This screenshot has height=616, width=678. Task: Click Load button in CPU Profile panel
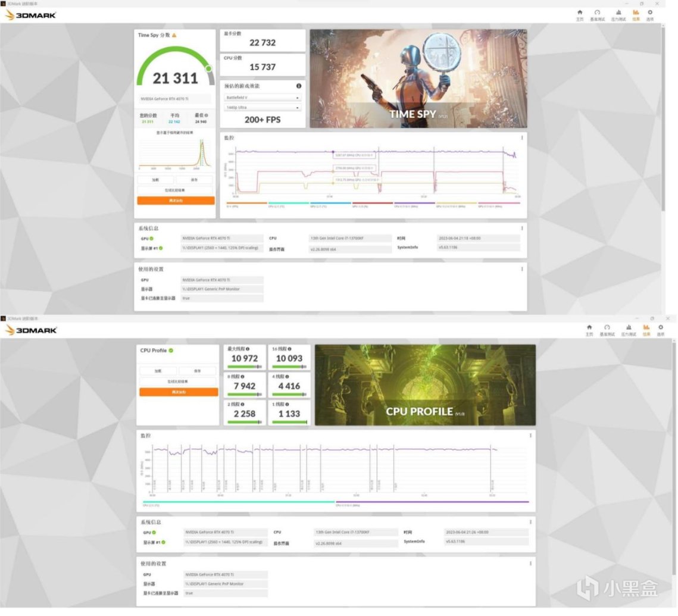click(158, 371)
